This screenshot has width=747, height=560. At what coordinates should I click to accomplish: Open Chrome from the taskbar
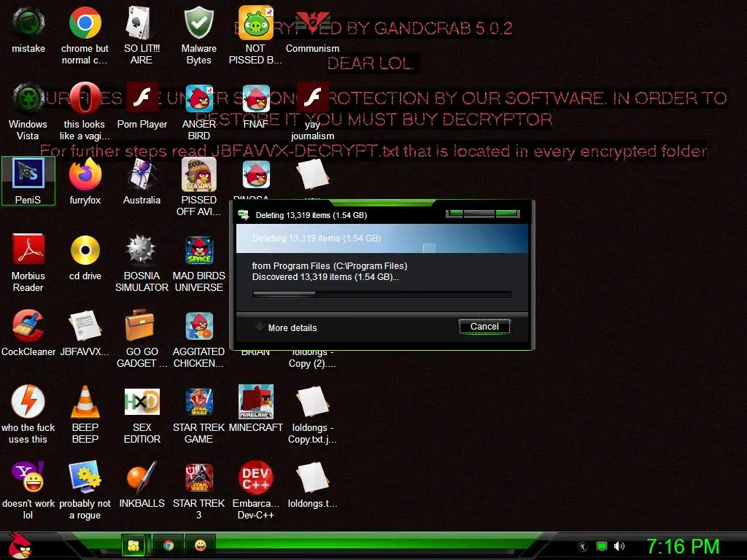point(169,545)
